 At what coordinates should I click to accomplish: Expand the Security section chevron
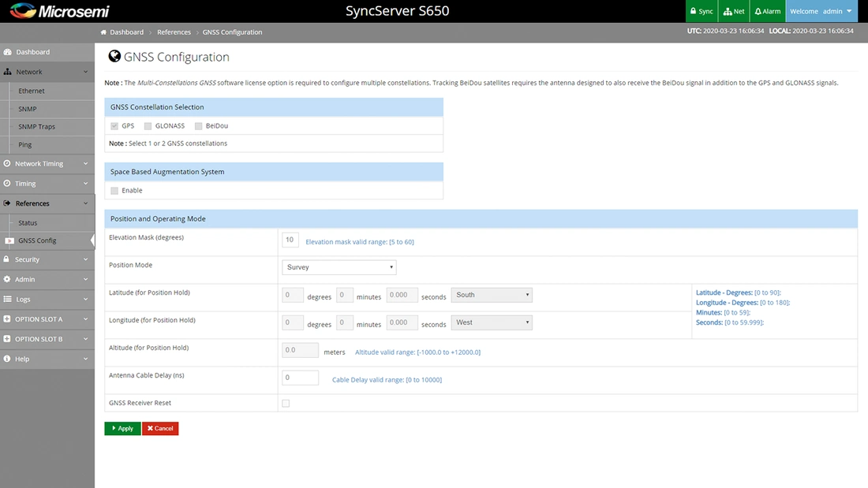pyautogui.click(x=86, y=259)
